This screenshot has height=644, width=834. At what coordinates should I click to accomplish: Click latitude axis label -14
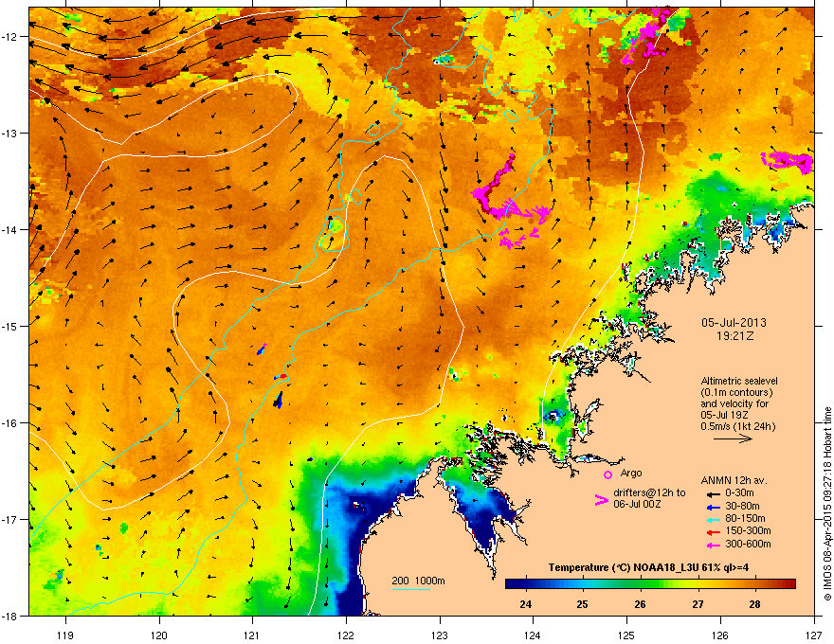[10, 229]
